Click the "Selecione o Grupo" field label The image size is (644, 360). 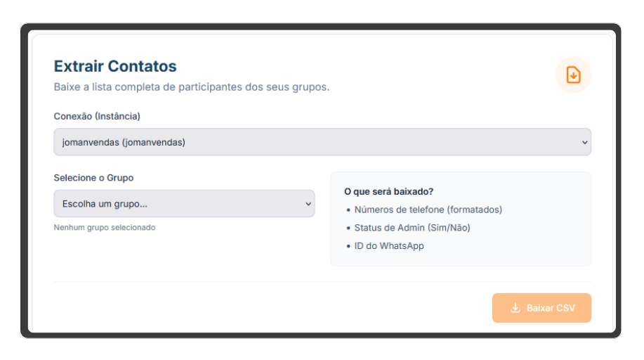pyautogui.click(x=93, y=178)
